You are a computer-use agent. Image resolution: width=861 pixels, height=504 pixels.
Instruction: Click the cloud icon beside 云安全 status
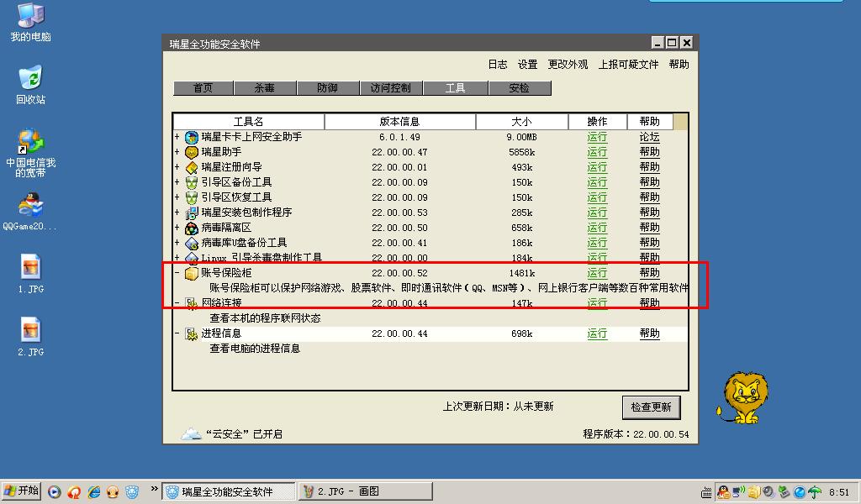[191, 433]
